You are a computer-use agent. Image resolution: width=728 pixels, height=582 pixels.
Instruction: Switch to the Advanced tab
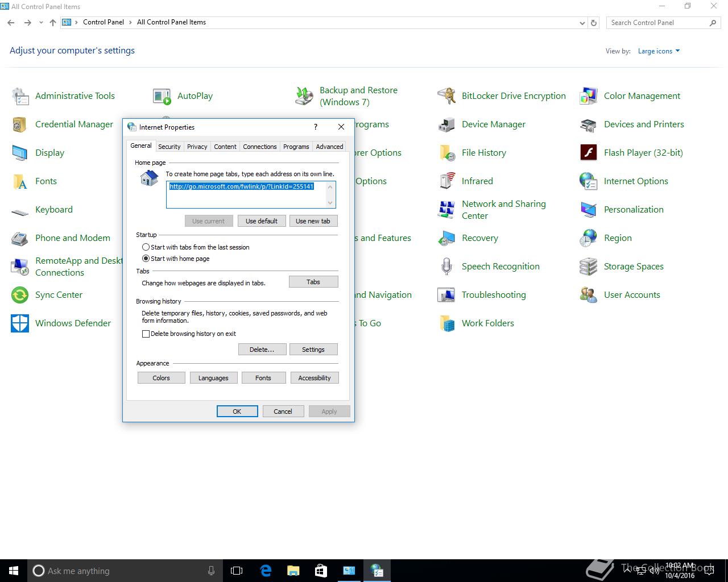pos(329,147)
